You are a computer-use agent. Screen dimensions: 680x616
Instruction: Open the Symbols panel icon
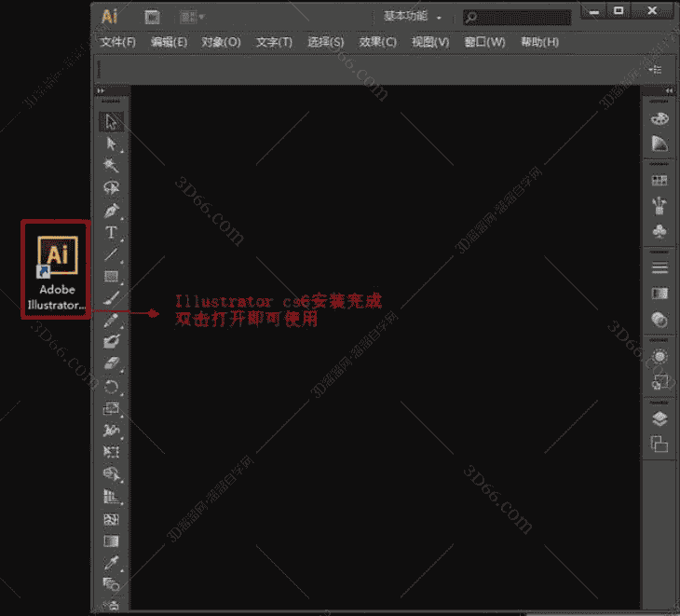[x=660, y=231]
